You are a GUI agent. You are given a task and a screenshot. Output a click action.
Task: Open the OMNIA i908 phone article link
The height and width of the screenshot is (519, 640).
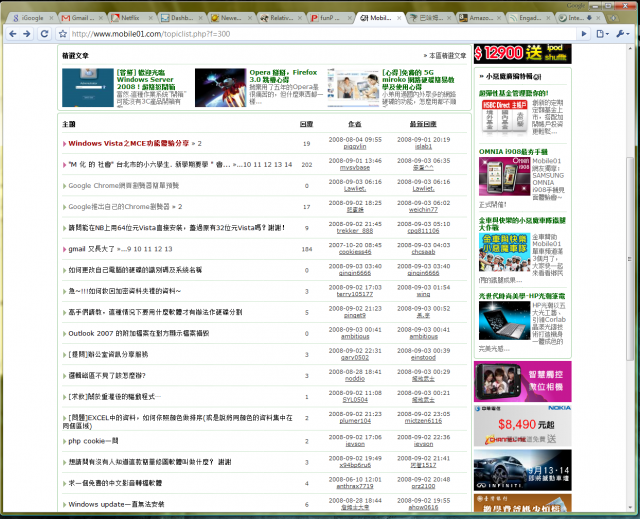(x=513, y=152)
